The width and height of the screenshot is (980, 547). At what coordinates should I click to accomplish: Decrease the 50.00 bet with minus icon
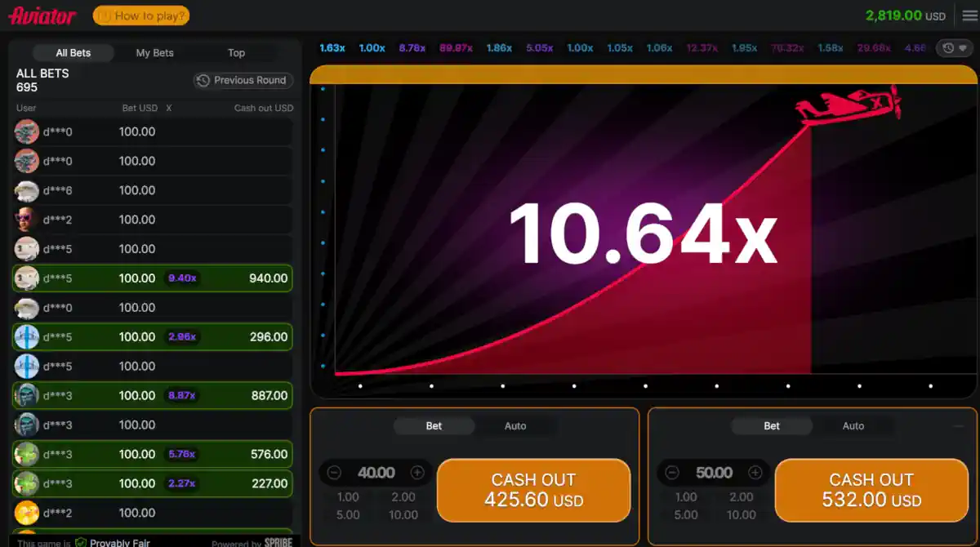[x=672, y=473]
